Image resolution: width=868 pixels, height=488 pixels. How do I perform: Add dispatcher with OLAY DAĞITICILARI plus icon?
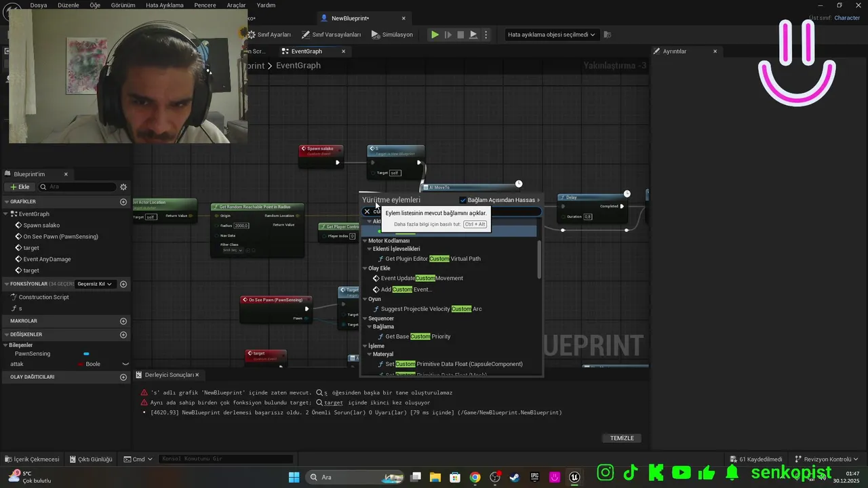pyautogui.click(x=123, y=377)
